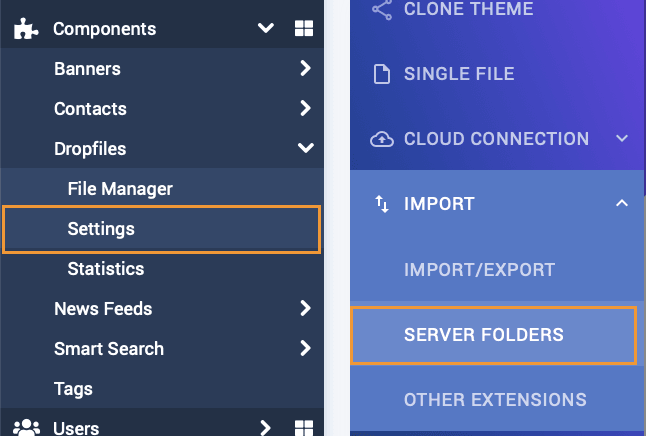Open Dropfiles Statistics page

(x=106, y=269)
